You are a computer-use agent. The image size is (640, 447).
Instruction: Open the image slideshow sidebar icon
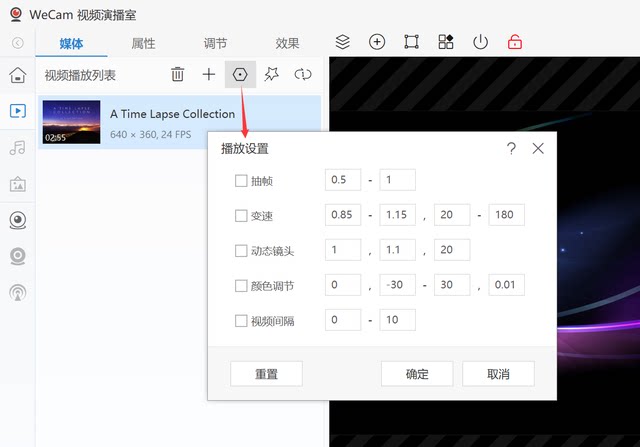(x=18, y=185)
